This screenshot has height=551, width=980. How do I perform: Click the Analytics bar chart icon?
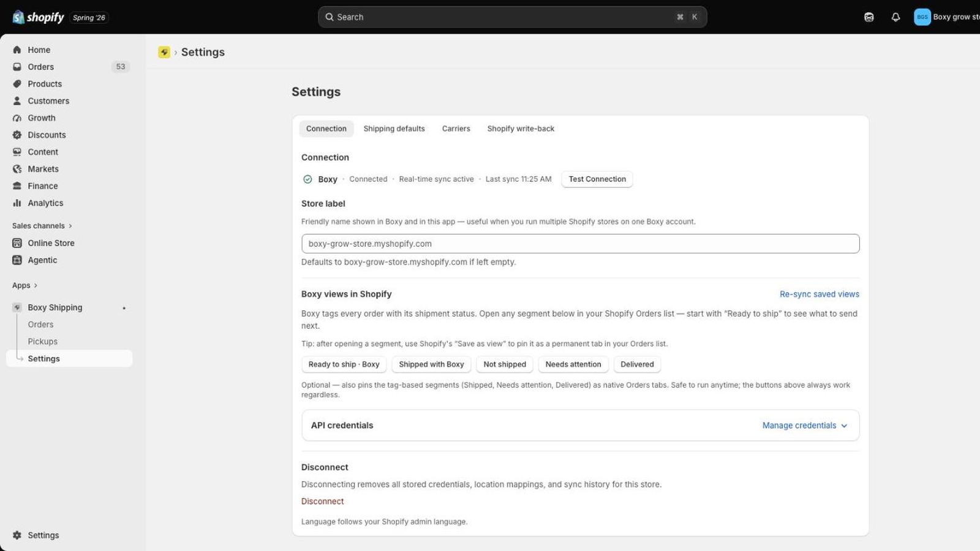pyautogui.click(x=17, y=203)
